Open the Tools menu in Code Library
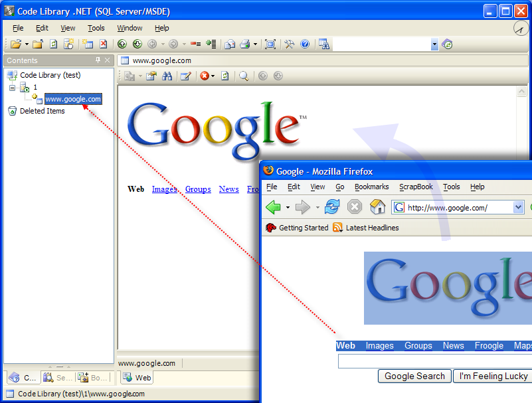Viewport: 532px width, 403px height. [96, 28]
